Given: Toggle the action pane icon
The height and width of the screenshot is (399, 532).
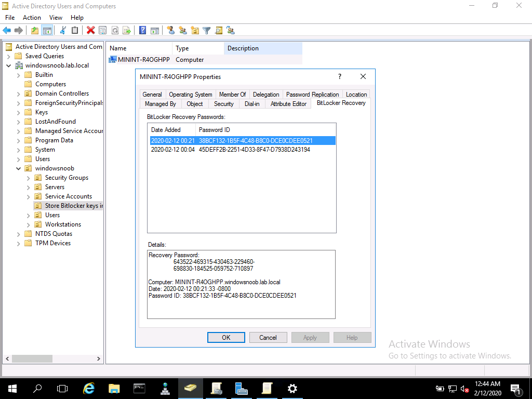Looking at the screenshot, I should click(x=155, y=30).
